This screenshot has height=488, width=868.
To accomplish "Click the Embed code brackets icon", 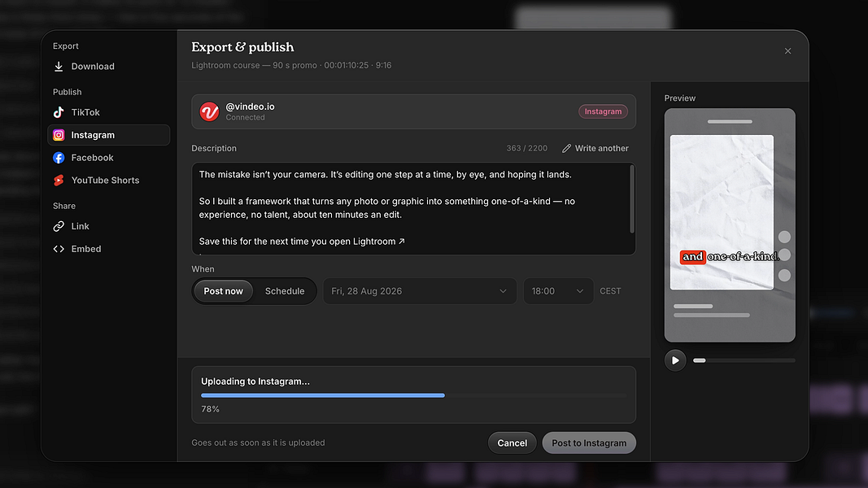I will point(59,249).
